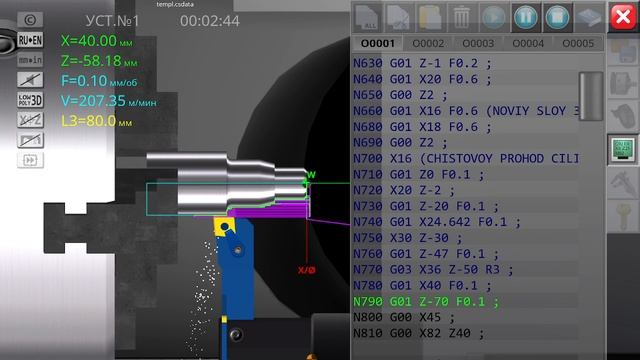Viewport: 640px width, 360px height.
Task: Switch to the O0005 program tab
Action: pos(578,43)
